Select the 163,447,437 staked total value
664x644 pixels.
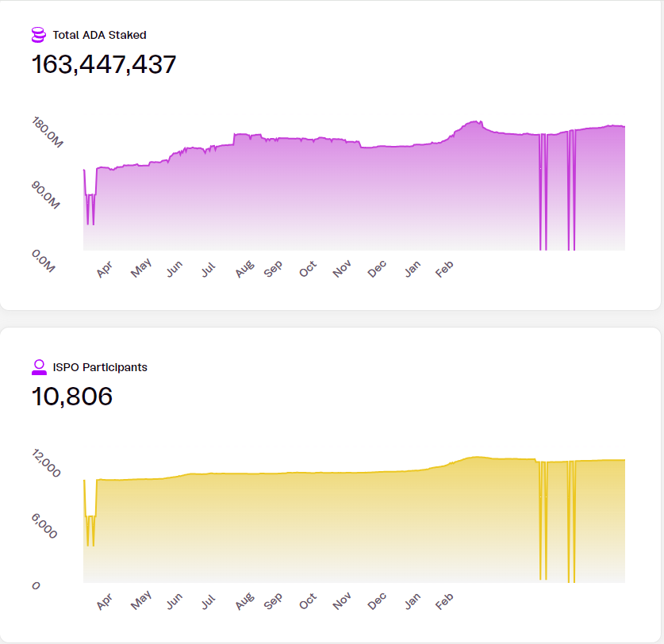coord(104,64)
